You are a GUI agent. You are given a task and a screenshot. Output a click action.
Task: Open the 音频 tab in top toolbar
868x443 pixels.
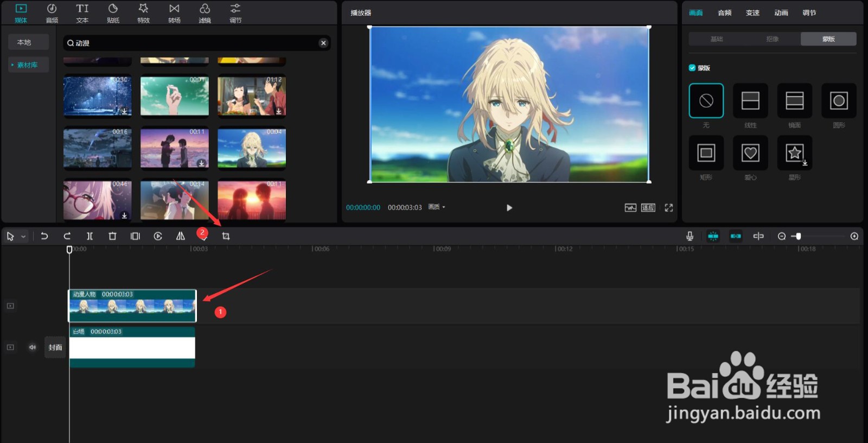52,14
